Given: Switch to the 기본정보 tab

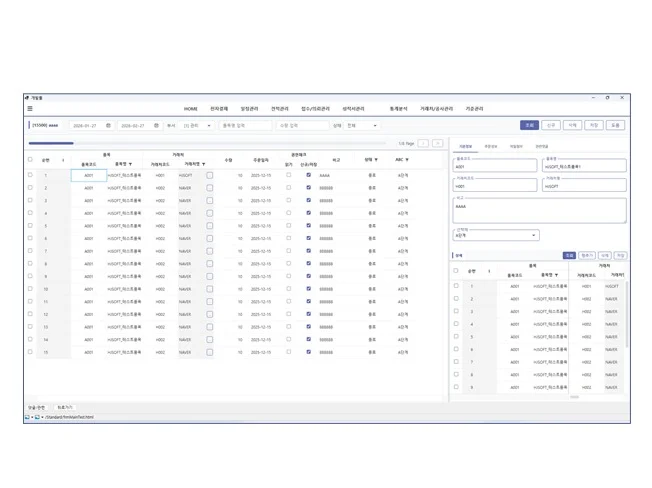Looking at the screenshot, I should (465, 147).
